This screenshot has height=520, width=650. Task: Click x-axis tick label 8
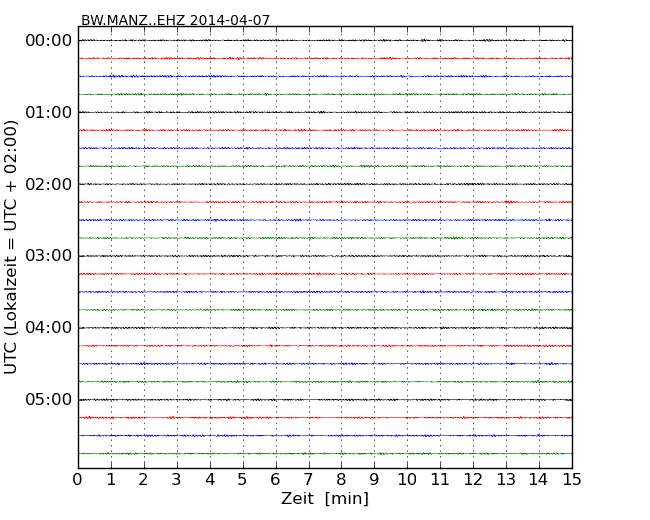click(x=341, y=479)
